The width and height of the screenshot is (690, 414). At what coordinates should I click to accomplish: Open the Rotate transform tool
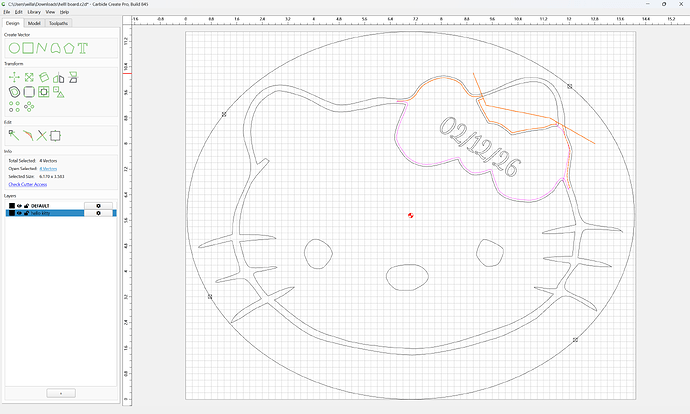pos(44,77)
